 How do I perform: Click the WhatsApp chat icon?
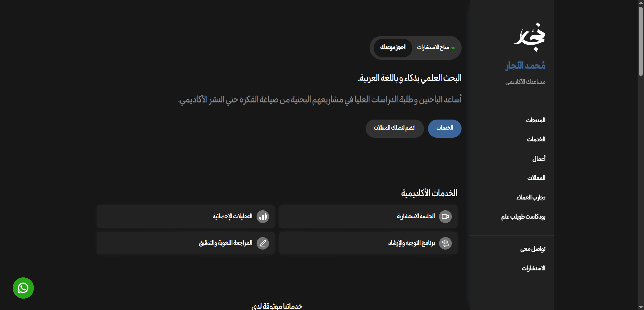click(x=23, y=288)
